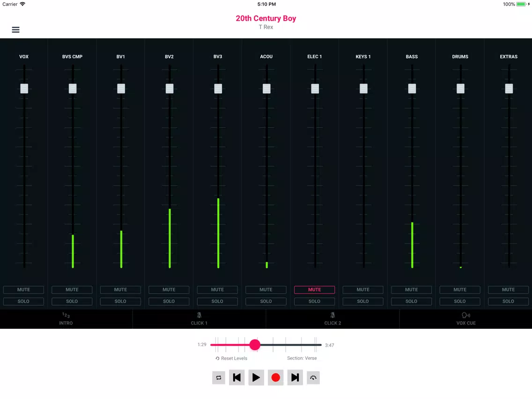Mute the BV1 channel
Viewport: 532px width, 399px height.
120,290
